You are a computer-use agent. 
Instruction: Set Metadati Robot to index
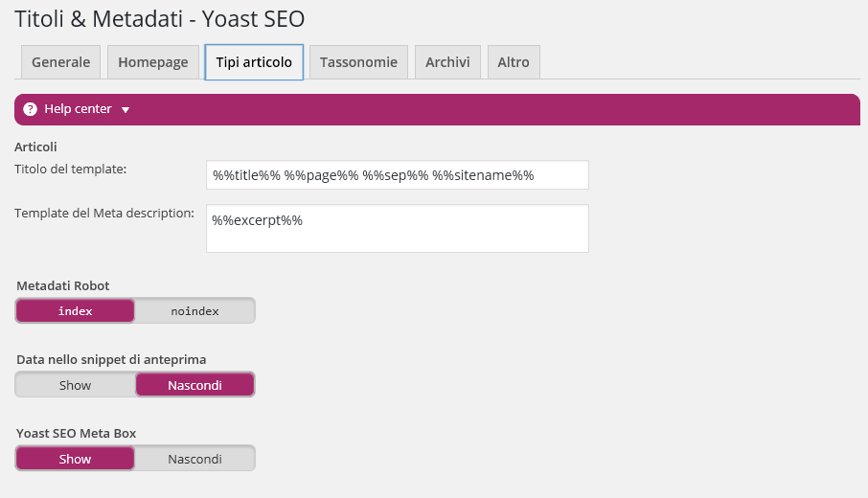(x=76, y=310)
